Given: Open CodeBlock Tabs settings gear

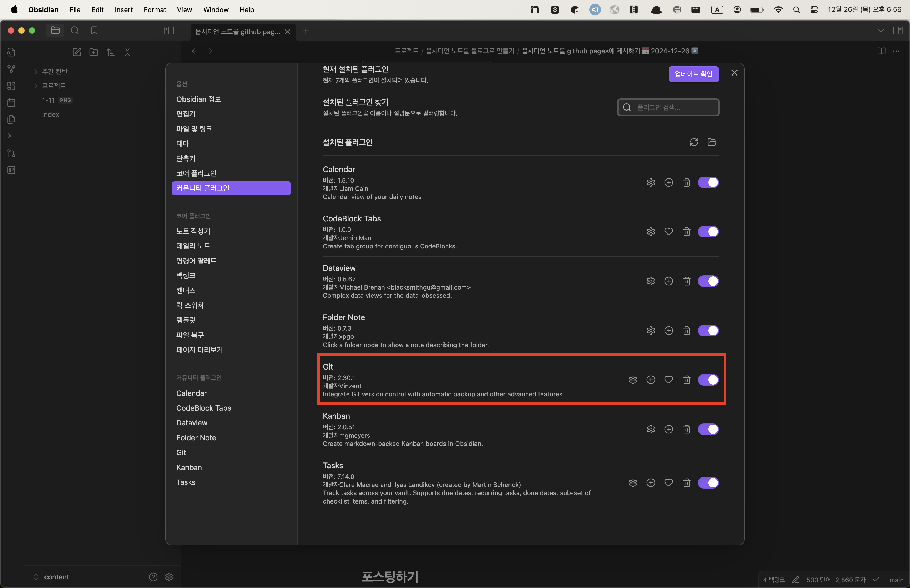Looking at the screenshot, I should pyautogui.click(x=651, y=232).
